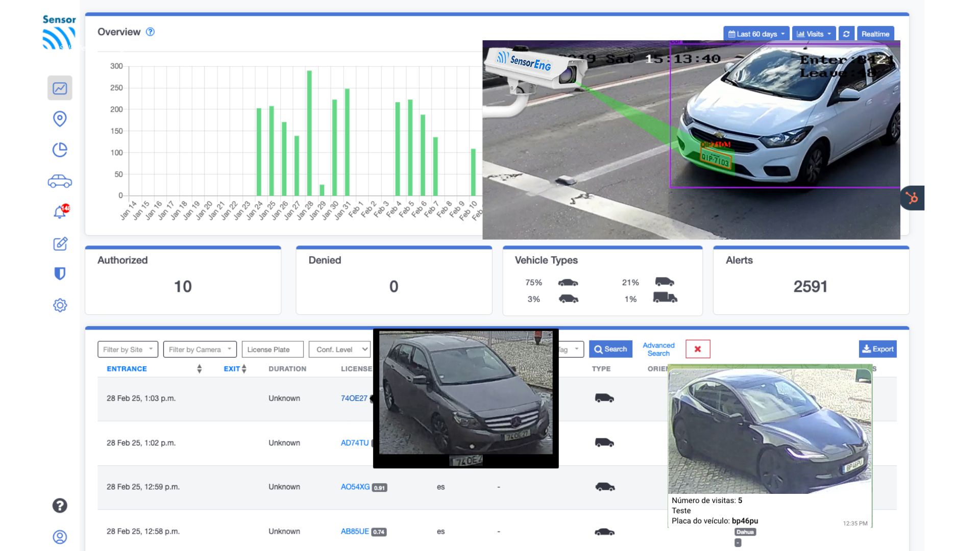
Task: Click the camera preview of white Chevrolet
Action: [x=691, y=140]
